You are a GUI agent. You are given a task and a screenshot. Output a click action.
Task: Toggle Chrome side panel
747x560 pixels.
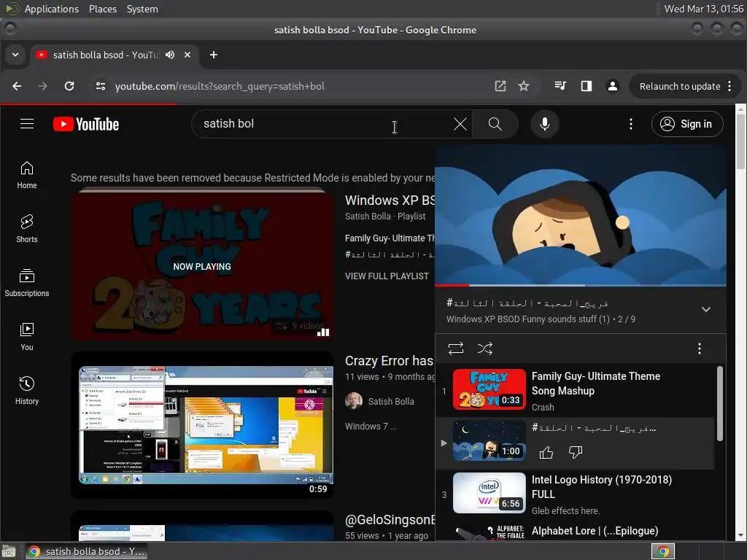[587, 86]
